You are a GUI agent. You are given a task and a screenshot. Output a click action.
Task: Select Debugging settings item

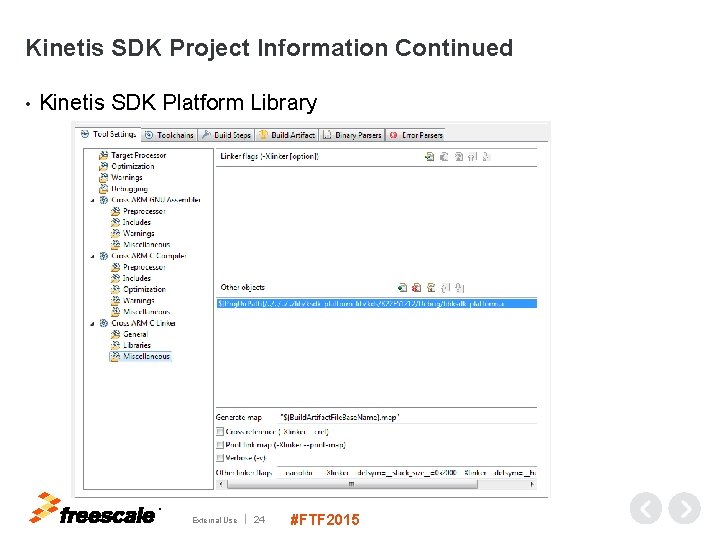(129, 189)
